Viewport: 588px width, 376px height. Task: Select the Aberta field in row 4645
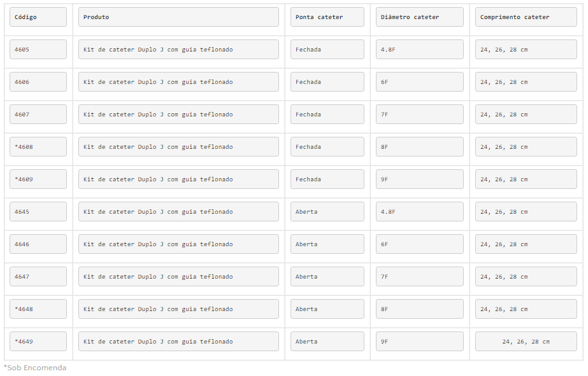click(327, 212)
